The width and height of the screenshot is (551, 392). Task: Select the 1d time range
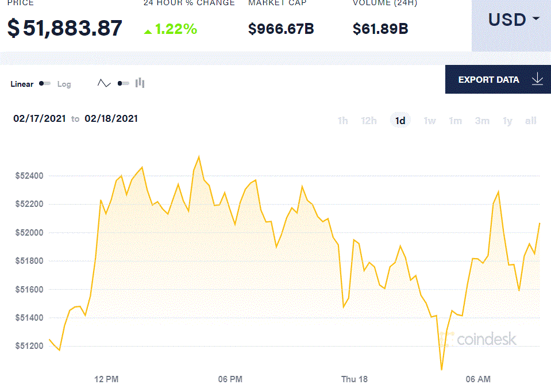[400, 121]
